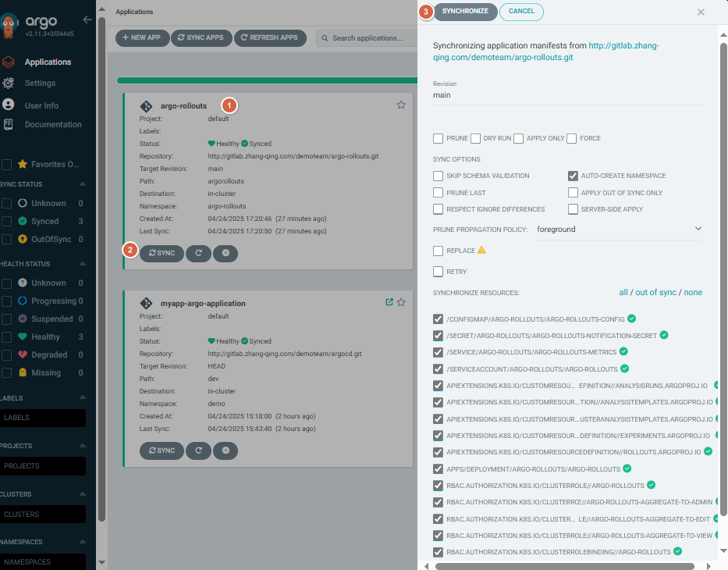Click the LABELS filter input box
The image size is (728, 570).
43,418
